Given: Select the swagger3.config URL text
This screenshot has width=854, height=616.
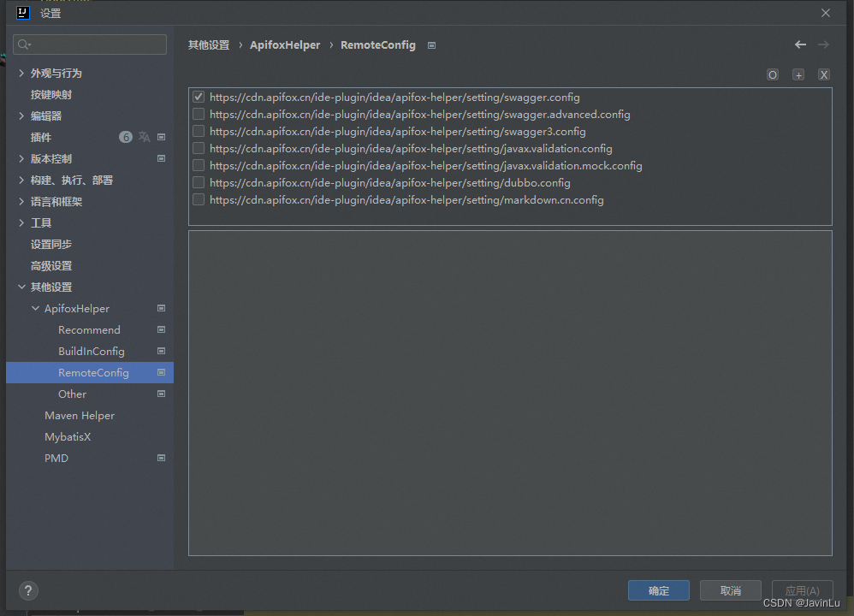Looking at the screenshot, I should pos(398,131).
